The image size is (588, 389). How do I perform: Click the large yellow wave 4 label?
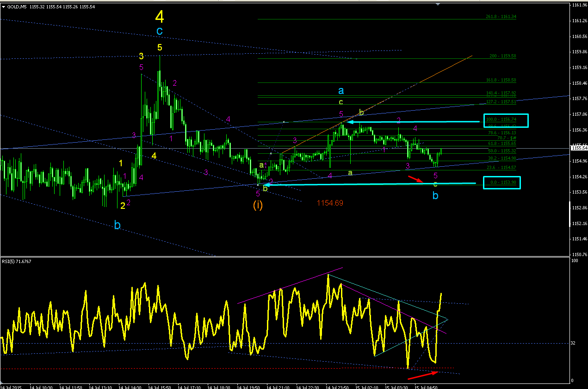160,17
